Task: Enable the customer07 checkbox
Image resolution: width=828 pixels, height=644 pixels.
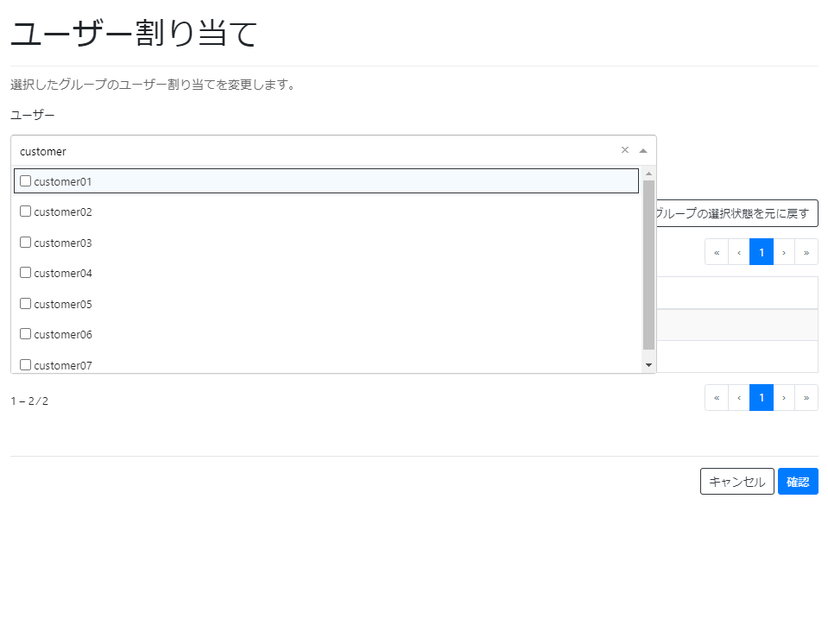Action: coord(25,363)
